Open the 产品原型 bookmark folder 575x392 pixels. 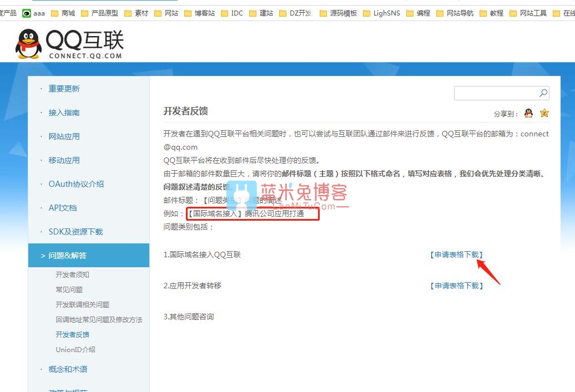pyautogui.click(x=100, y=13)
